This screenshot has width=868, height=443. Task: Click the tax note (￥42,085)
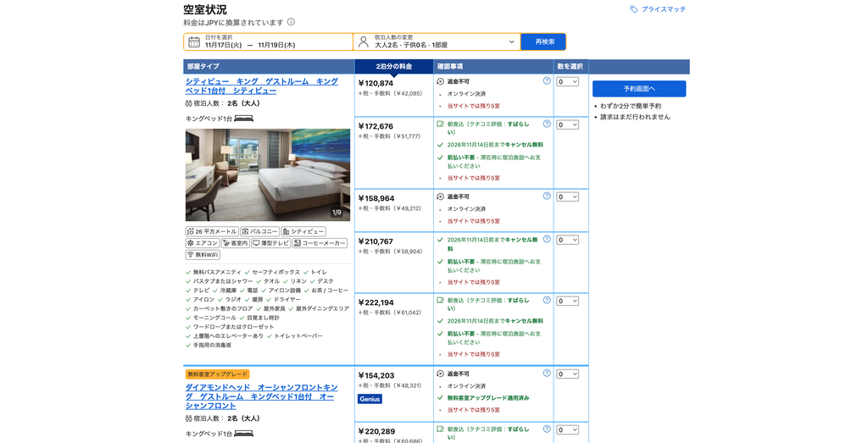coord(408,93)
